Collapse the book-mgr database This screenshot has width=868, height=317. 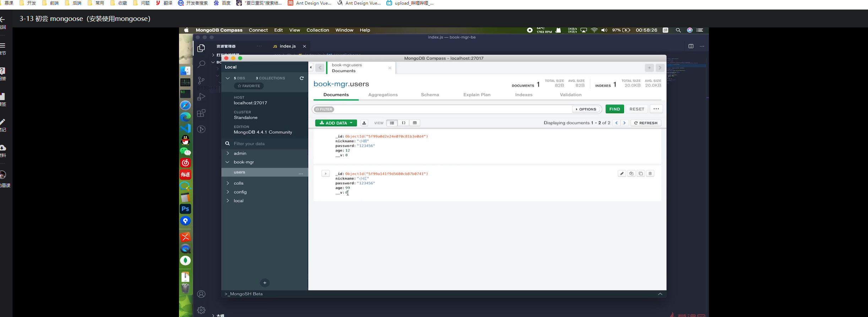228,162
